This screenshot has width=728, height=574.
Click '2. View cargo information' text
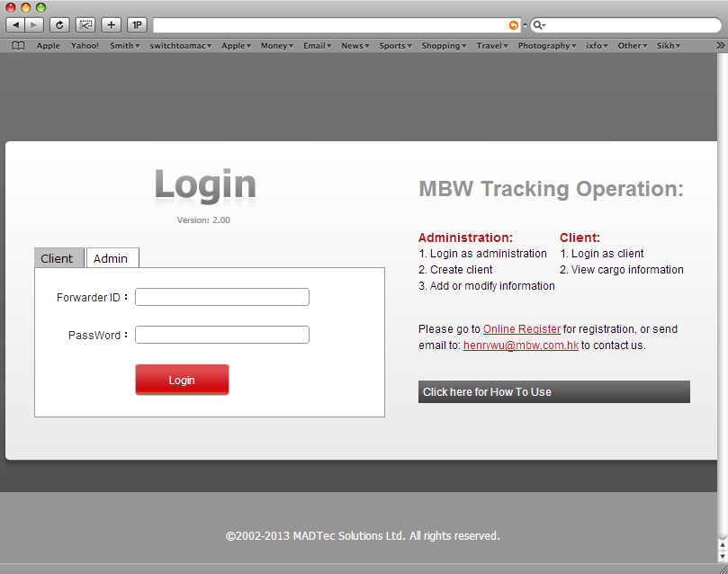622,270
